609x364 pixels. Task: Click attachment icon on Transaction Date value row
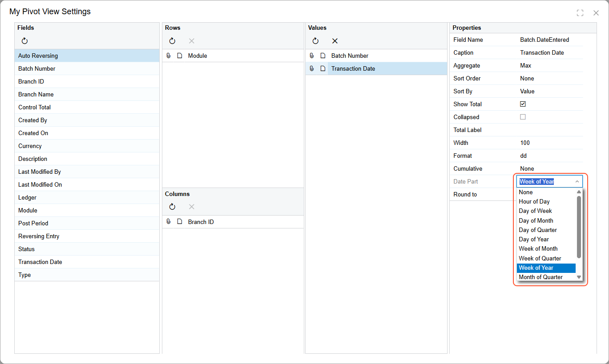coord(312,68)
